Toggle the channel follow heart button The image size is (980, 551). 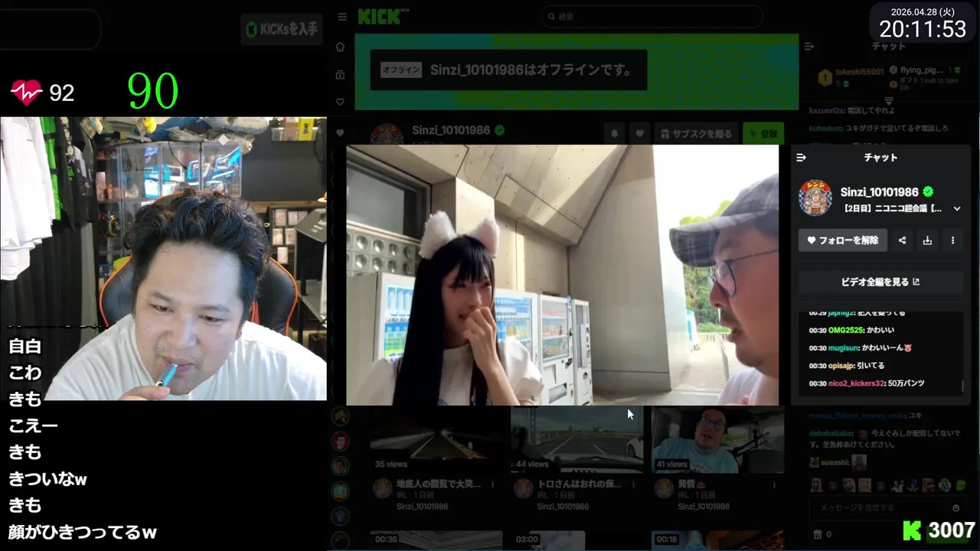640,133
